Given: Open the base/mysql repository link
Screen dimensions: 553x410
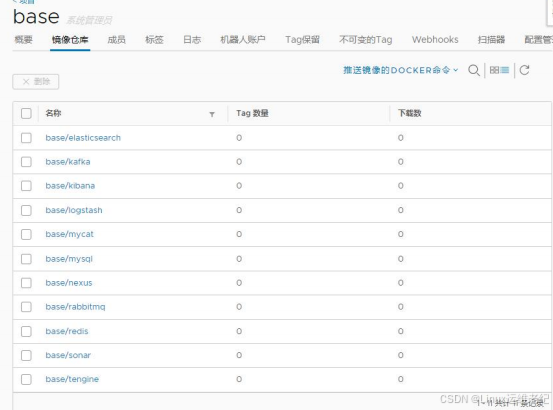Looking at the screenshot, I should tap(69, 259).
